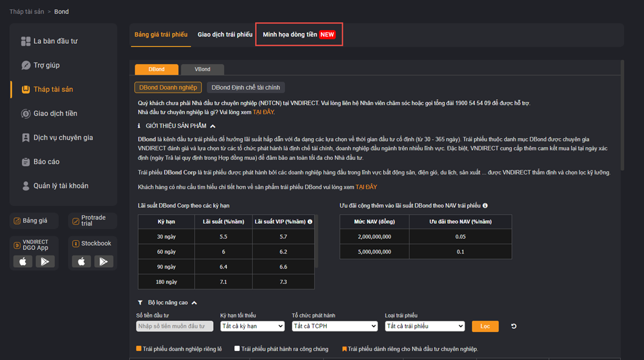This screenshot has width=644, height=360.
Task: Open the Bảng giá shortcut
Action: click(x=34, y=221)
